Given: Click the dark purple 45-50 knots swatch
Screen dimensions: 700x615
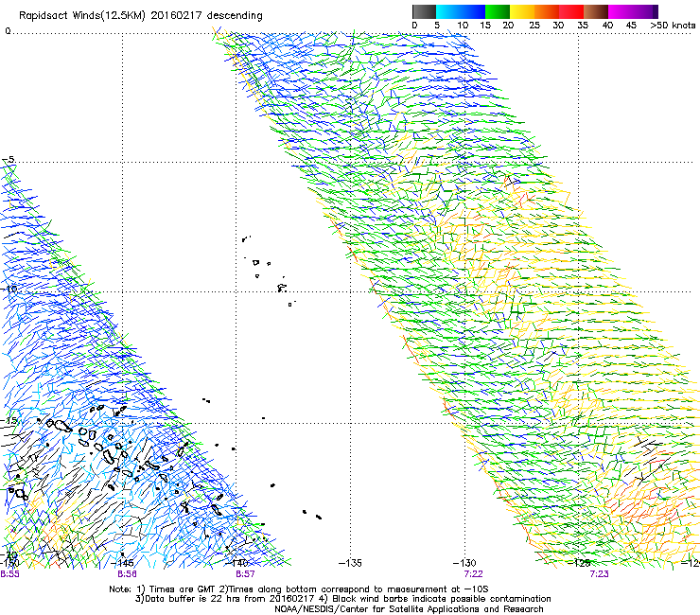Looking at the screenshot, I should pyautogui.click(x=645, y=11).
